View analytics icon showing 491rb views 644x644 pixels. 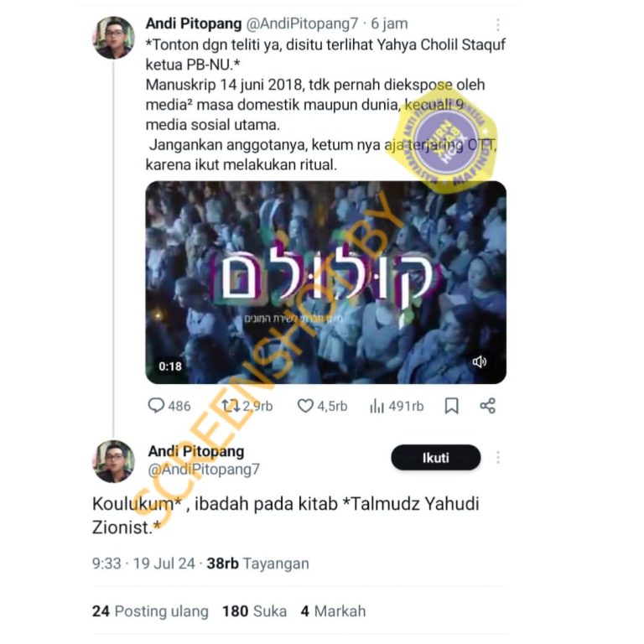tap(377, 406)
